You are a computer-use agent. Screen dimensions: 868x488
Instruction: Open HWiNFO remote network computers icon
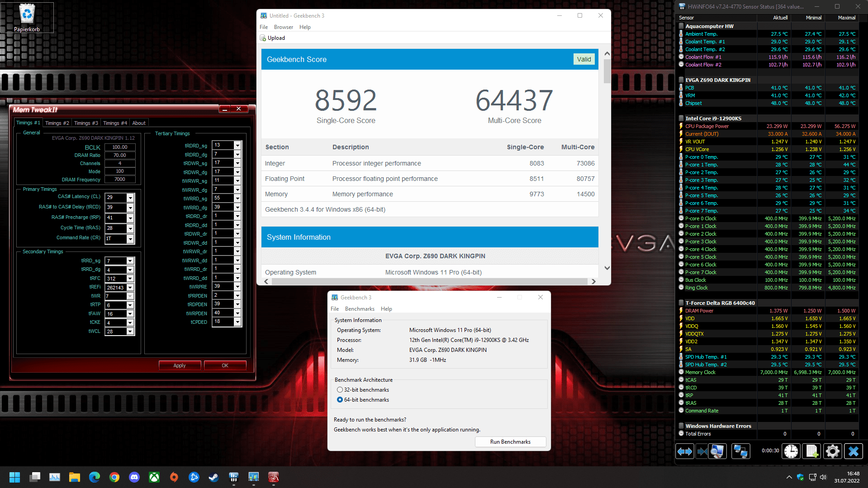point(740,451)
